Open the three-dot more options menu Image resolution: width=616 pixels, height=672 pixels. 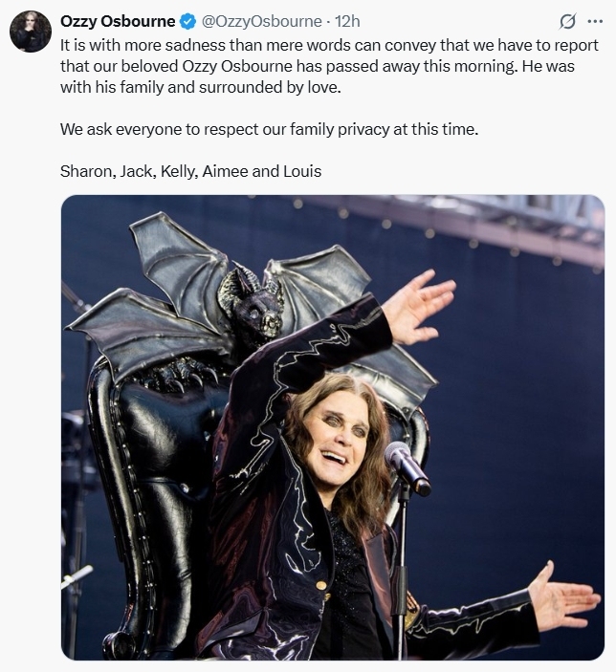click(595, 21)
